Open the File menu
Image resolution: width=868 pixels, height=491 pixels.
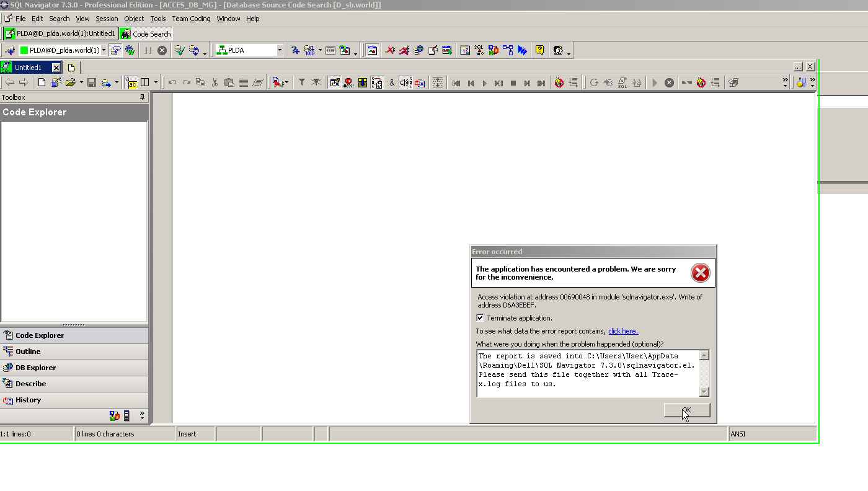20,19
